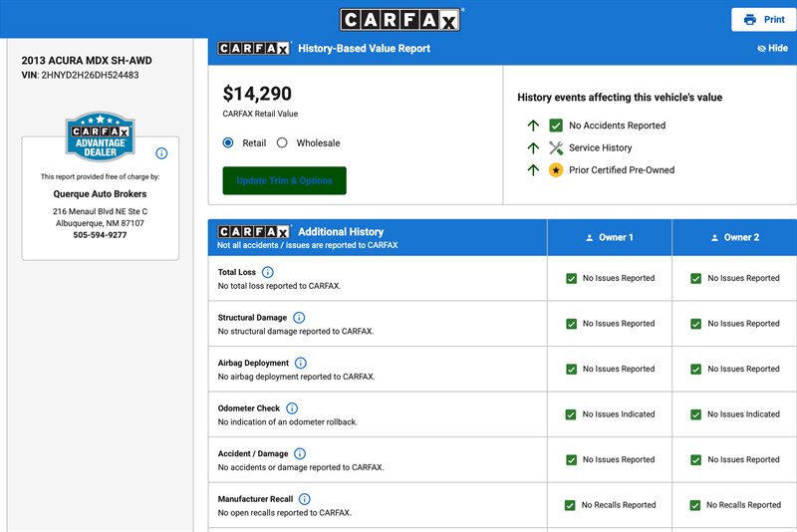This screenshot has width=797, height=532.
Task: Click the Owner 1 column header
Action: click(x=609, y=238)
